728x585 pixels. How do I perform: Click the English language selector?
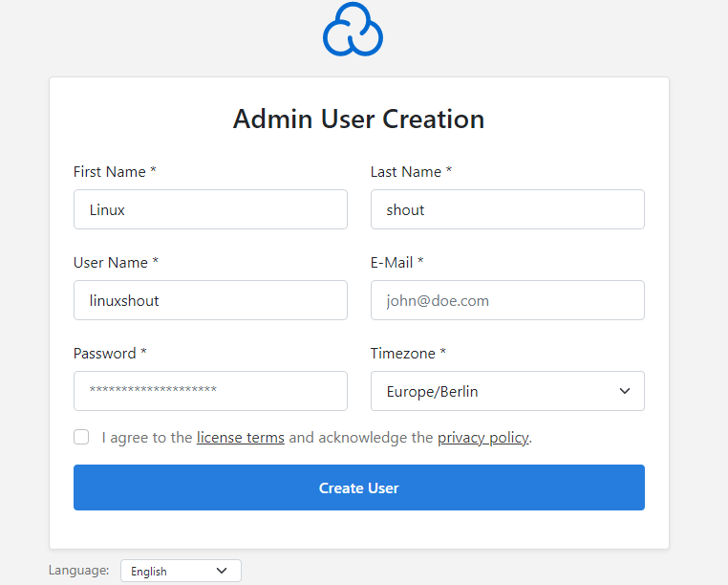point(181,571)
